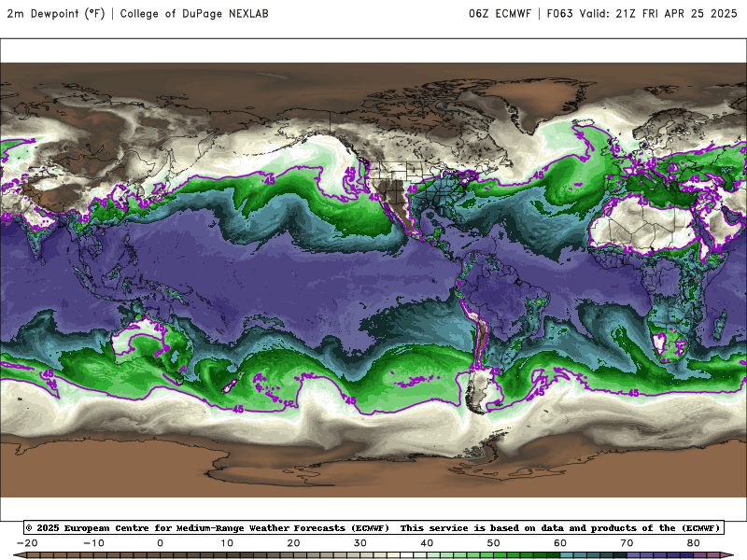Click the '80' color scale label
Image resolution: width=747 pixels, height=560 pixels.
click(x=694, y=543)
